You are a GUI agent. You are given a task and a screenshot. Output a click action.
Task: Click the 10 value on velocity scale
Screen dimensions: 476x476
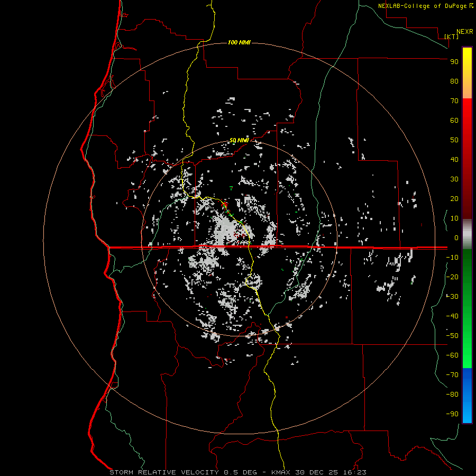(x=454, y=218)
